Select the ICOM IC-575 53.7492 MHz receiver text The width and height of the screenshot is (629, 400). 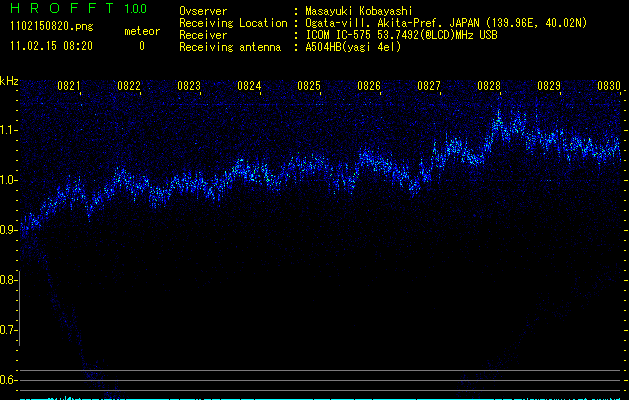click(402, 35)
